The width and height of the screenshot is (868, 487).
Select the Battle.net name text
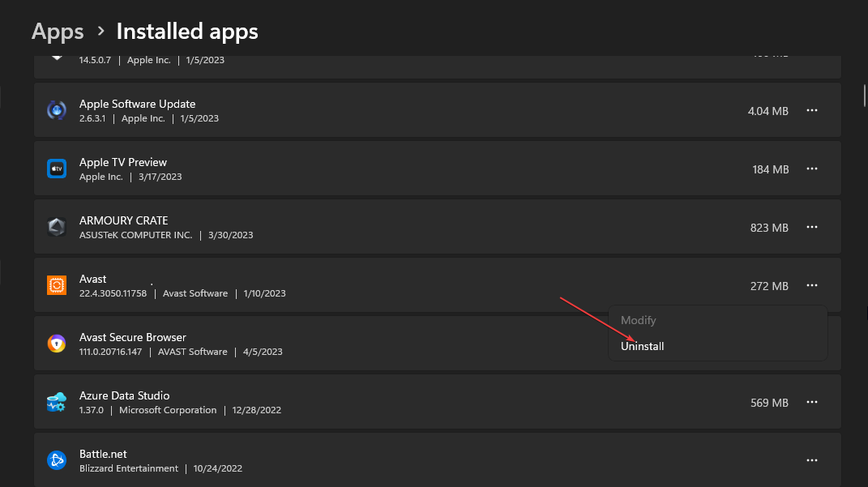tap(103, 455)
